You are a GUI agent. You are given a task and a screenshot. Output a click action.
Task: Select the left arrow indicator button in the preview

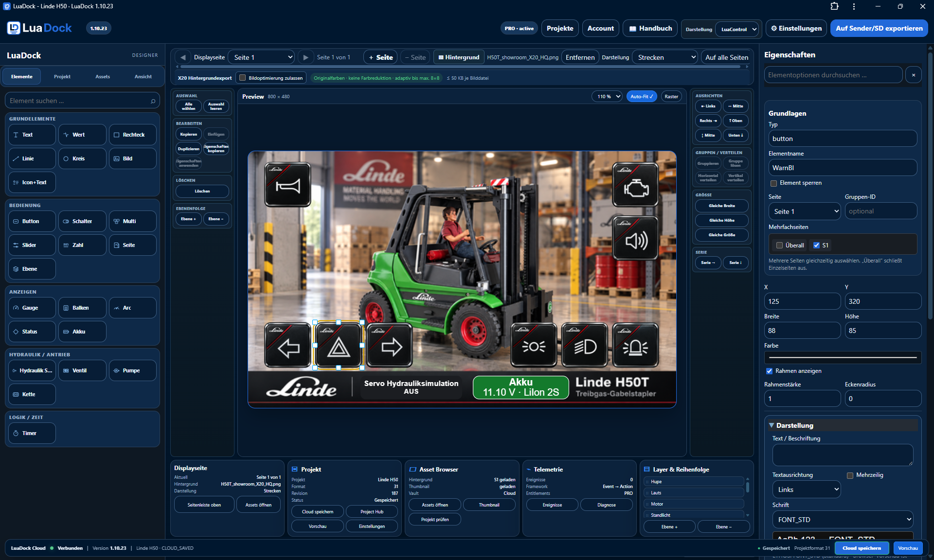pos(287,345)
